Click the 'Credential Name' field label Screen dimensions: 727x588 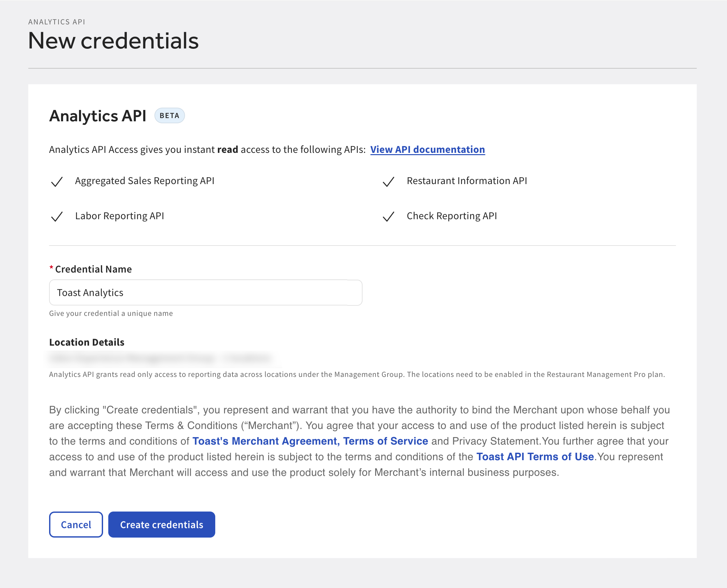point(93,269)
